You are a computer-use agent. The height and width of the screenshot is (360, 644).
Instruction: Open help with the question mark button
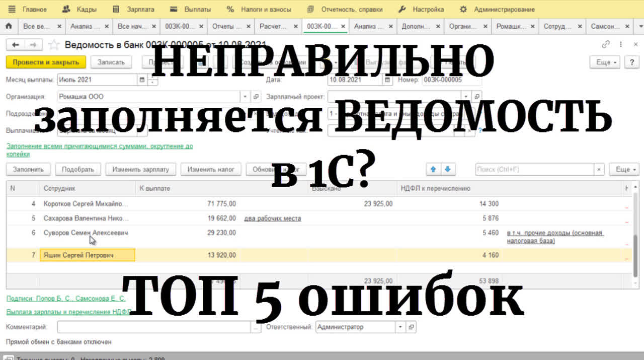tap(631, 62)
